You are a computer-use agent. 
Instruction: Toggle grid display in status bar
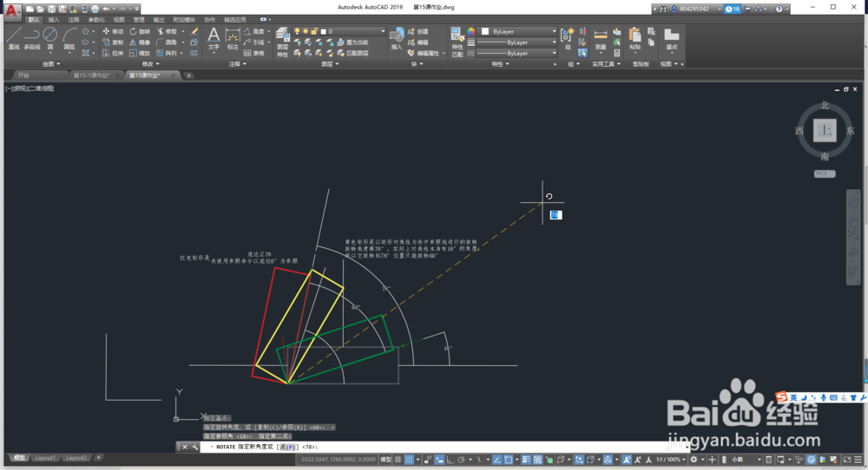pyautogui.click(x=398, y=460)
